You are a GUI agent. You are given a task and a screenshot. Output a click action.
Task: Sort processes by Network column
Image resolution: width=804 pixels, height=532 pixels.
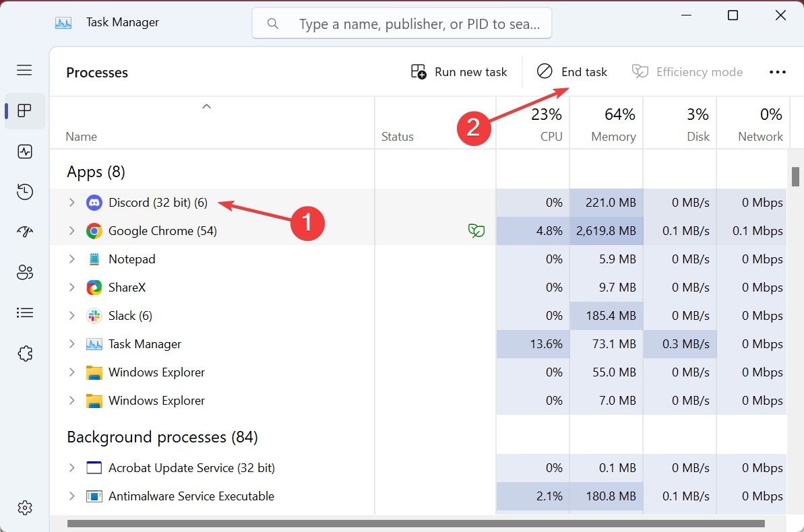click(x=753, y=123)
